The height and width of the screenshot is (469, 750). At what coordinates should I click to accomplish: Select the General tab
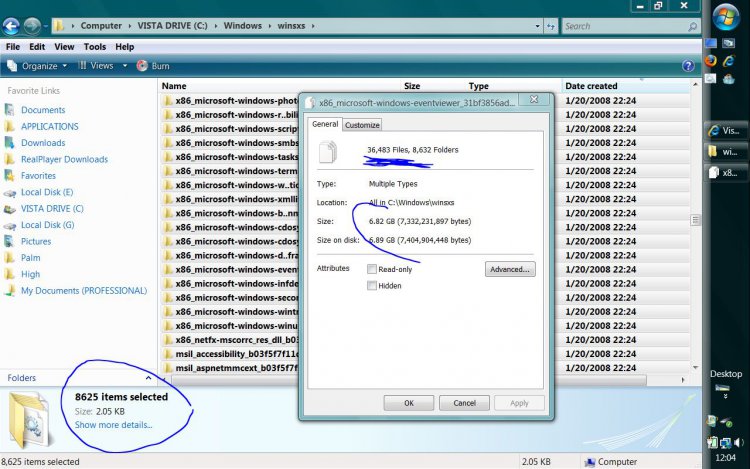pos(325,124)
